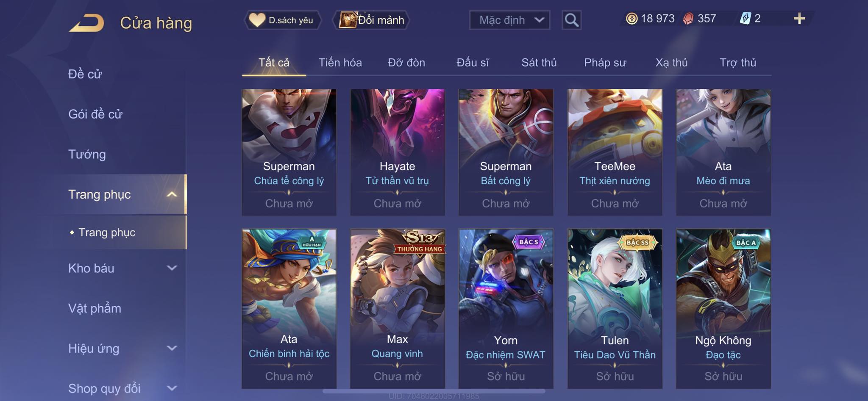Tap the red ruby currency icon

[x=688, y=19]
